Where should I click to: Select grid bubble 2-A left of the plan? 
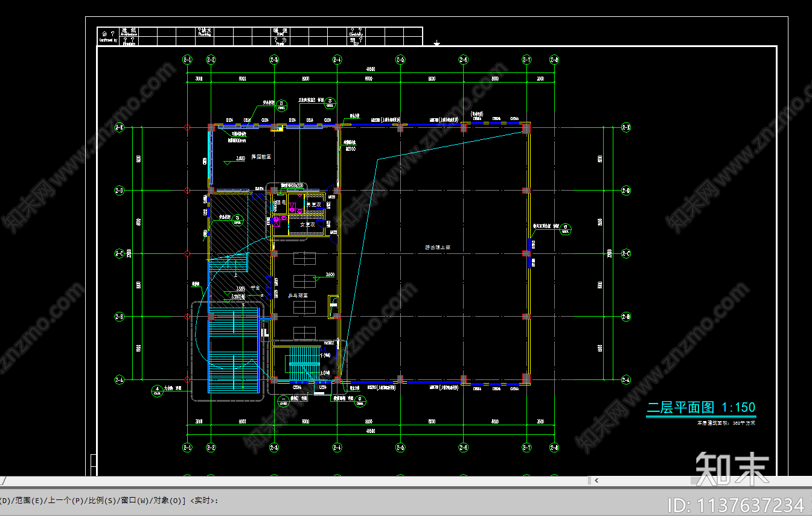pyautogui.click(x=119, y=379)
